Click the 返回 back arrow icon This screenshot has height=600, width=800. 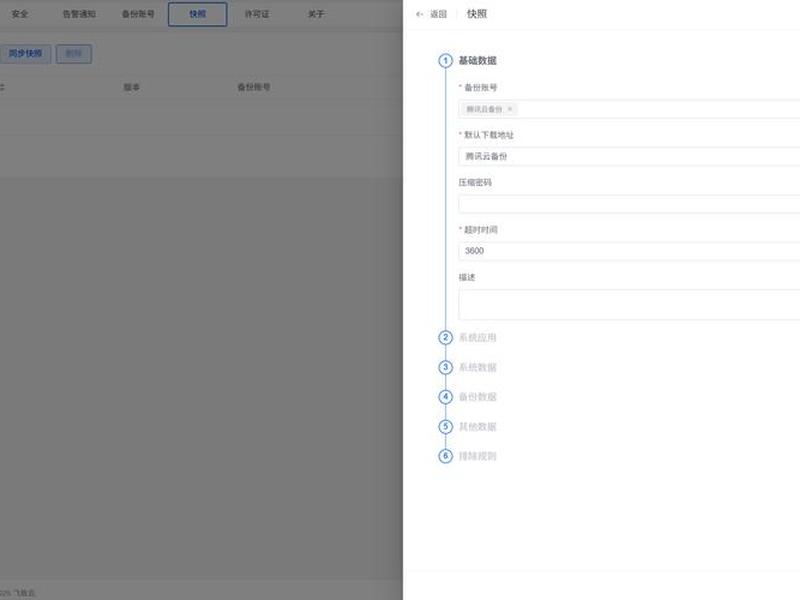(x=419, y=14)
